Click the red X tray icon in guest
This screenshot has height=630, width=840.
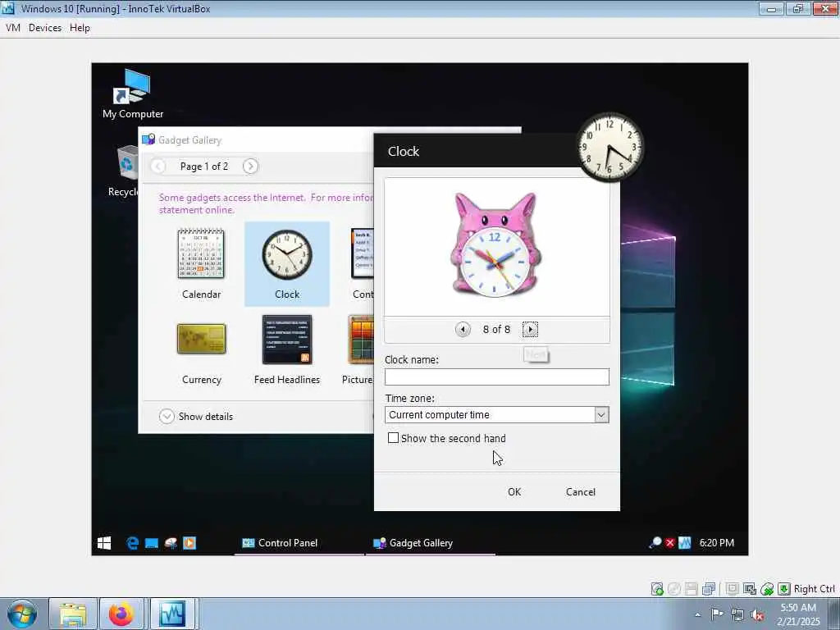pyautogui.click(x=669, y=543)
